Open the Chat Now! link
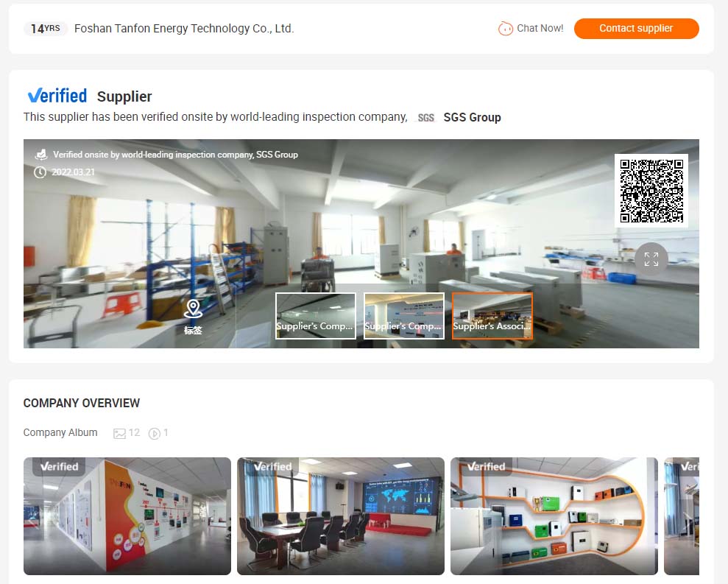The width and height of the screenshot is (728, 584). pyautogui.click(x=540, y=28)
